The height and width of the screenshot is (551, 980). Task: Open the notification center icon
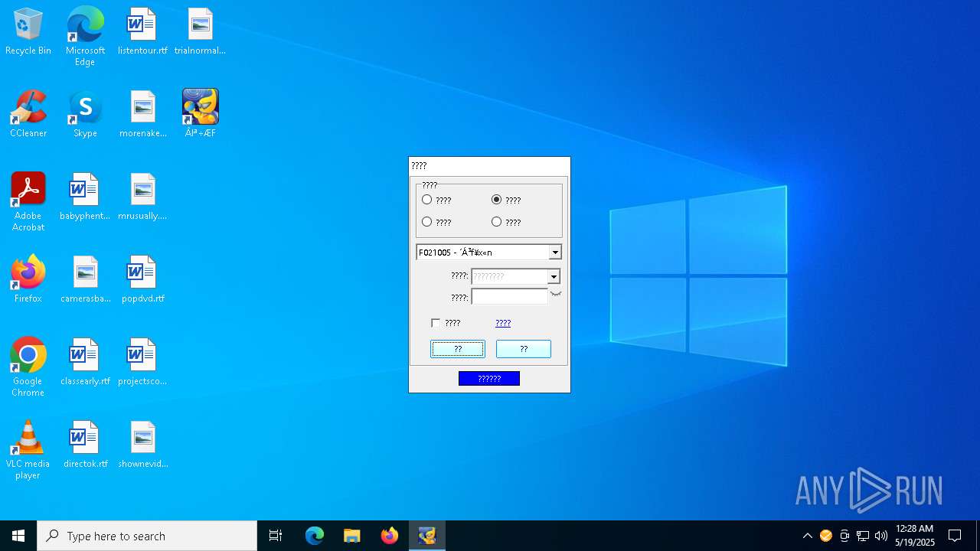tap(955, 536)
